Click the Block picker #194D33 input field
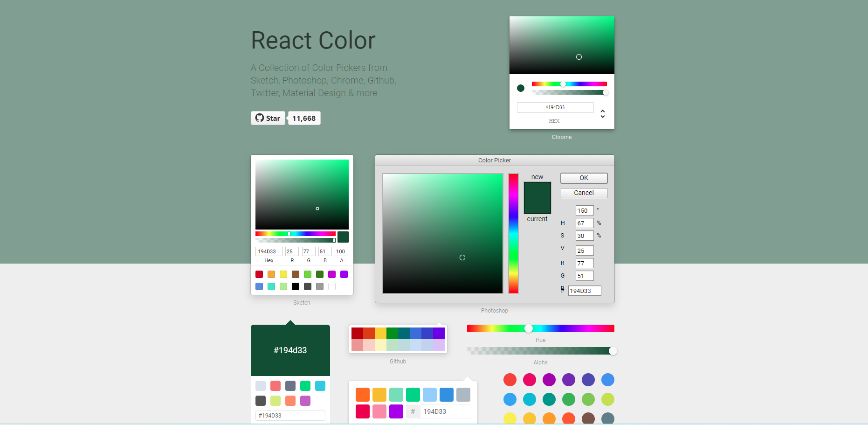 tap(290, 416)
